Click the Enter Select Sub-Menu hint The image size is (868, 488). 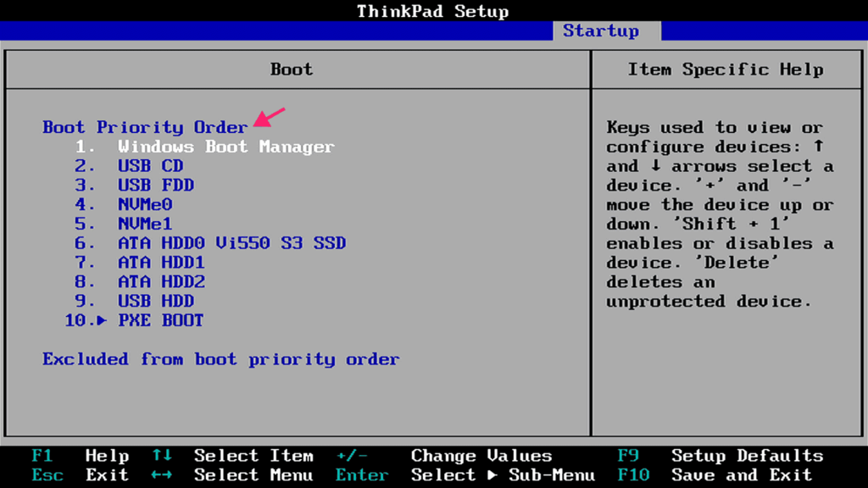[465, 475]
